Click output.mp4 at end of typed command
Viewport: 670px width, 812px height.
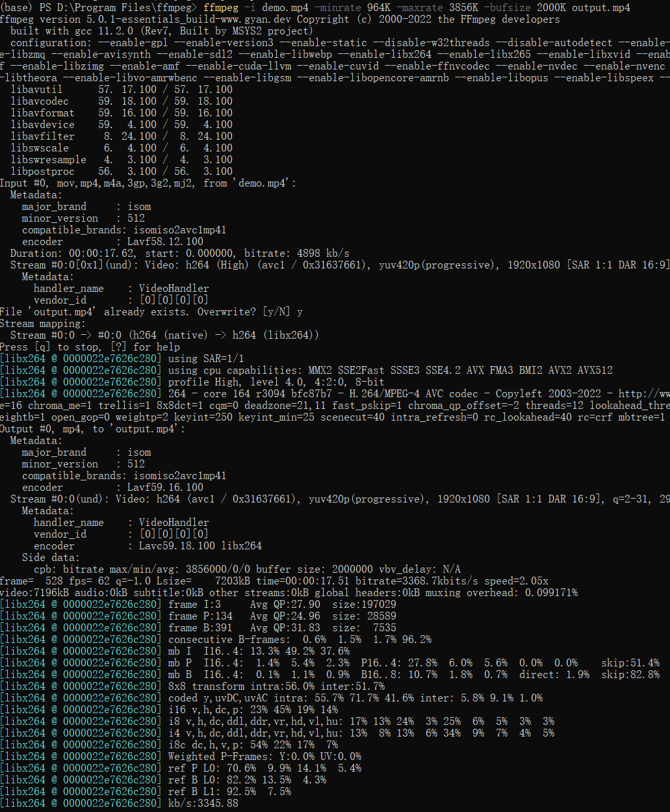coord(601,8)
